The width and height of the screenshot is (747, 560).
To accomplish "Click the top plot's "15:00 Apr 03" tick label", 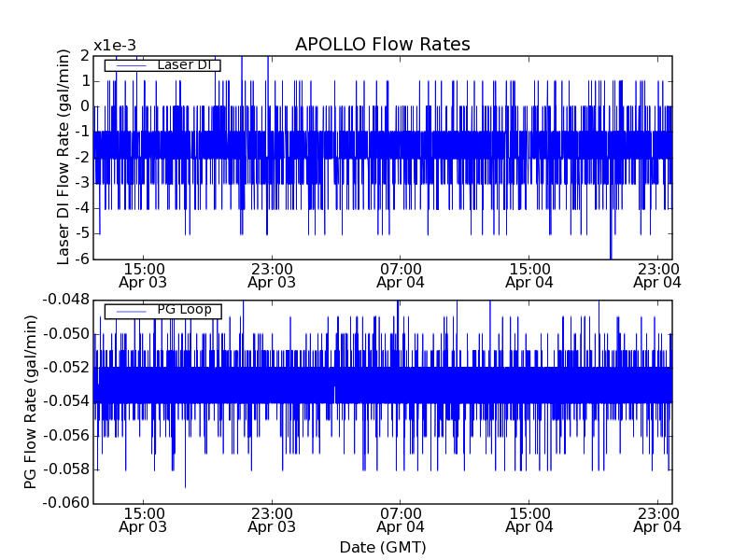I will 143,274.
